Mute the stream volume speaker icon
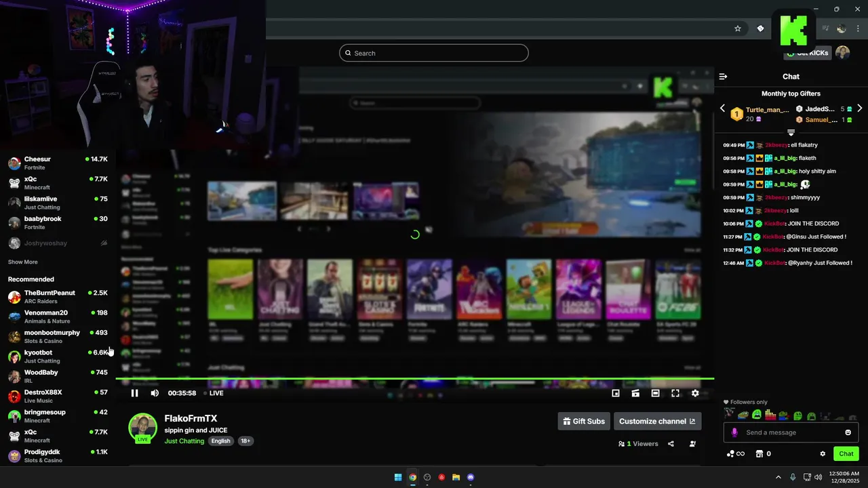This screenshot has width=868, height=488. 155,393
